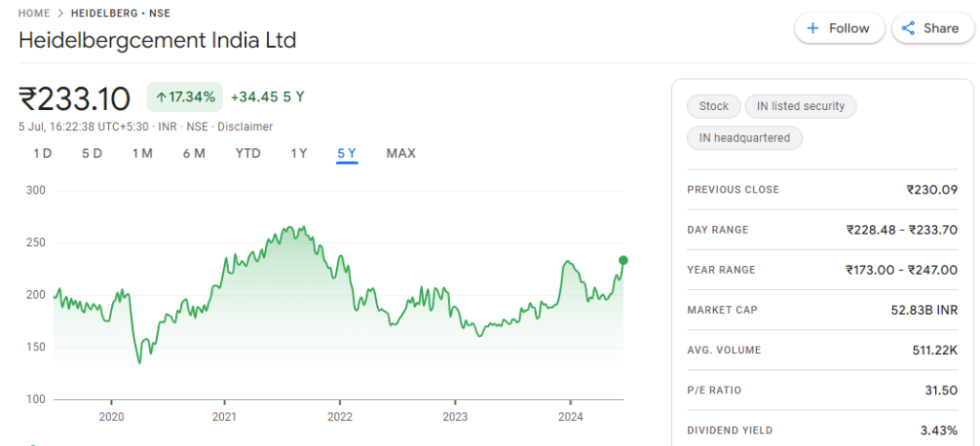Open the Disclaimer link

click(x=245, y=126)
